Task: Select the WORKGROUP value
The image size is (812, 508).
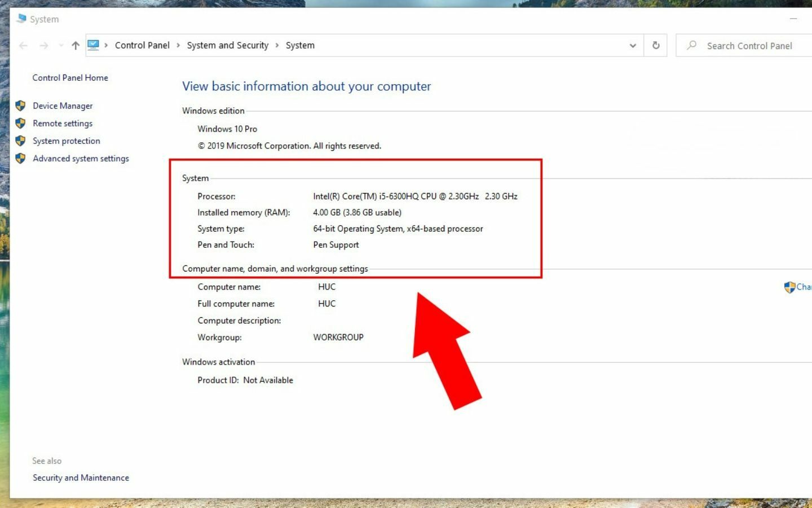Action: tap(338, 338)
